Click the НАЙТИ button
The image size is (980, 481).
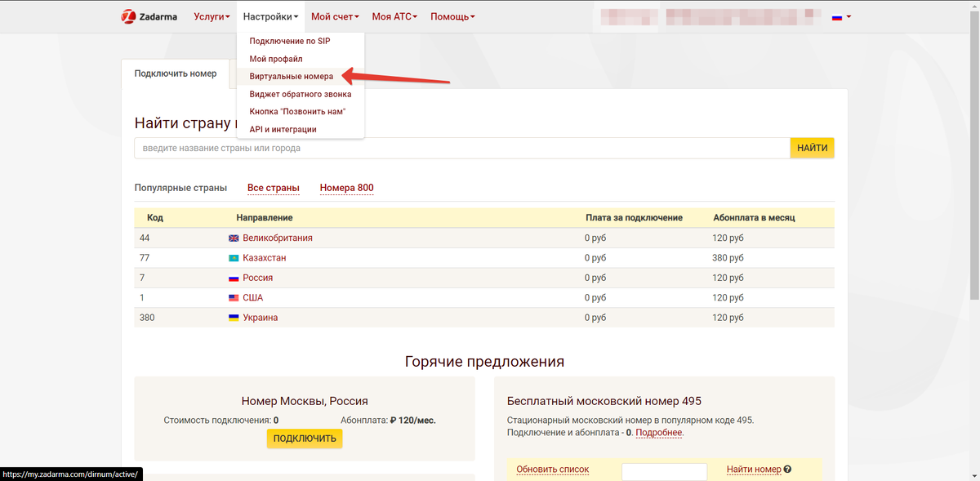click(813, 148)
